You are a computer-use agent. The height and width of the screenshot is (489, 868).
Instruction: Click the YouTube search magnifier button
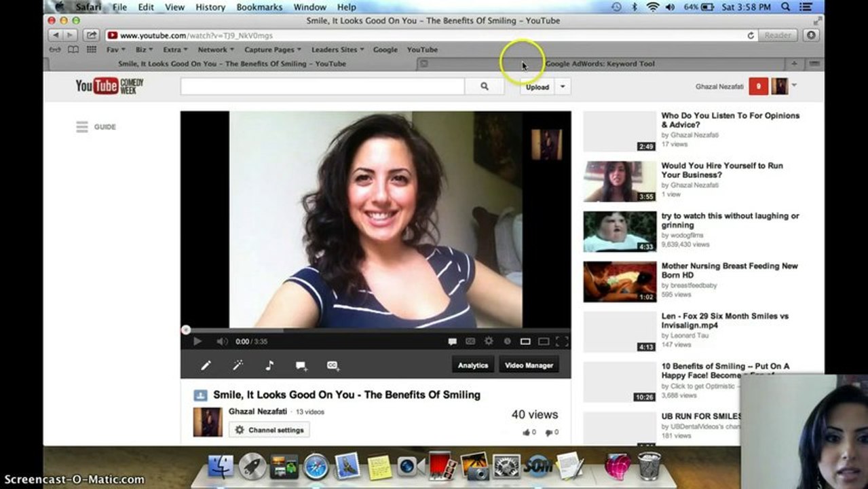click(484, 86)
